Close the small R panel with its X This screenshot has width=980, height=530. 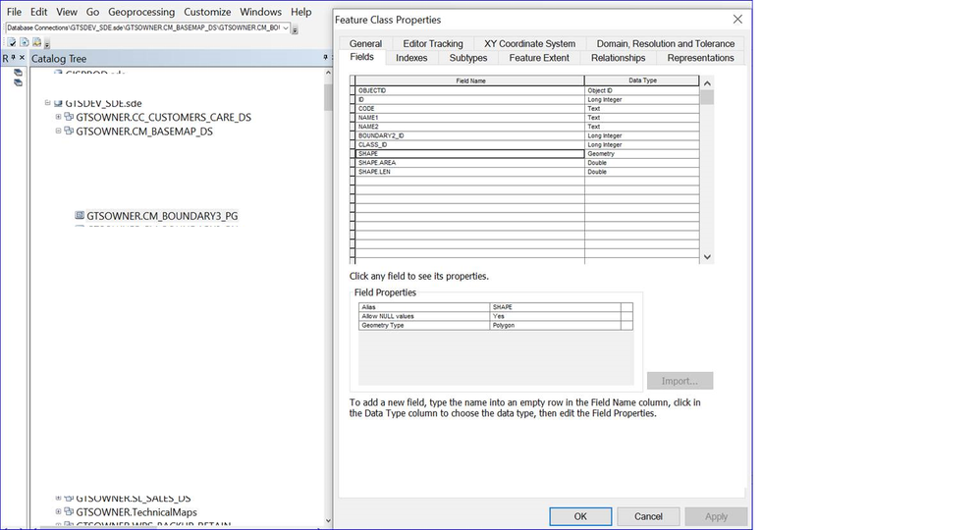coord(22,58)
